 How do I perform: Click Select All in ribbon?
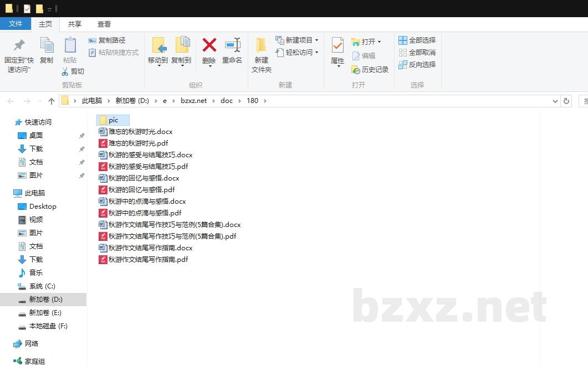point(417,40)
